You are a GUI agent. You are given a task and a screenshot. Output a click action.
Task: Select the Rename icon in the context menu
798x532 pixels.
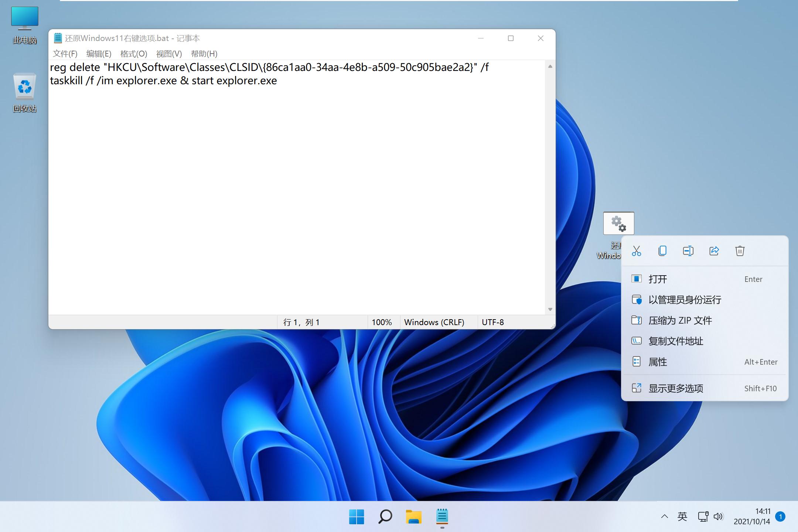tap(688, 251)
